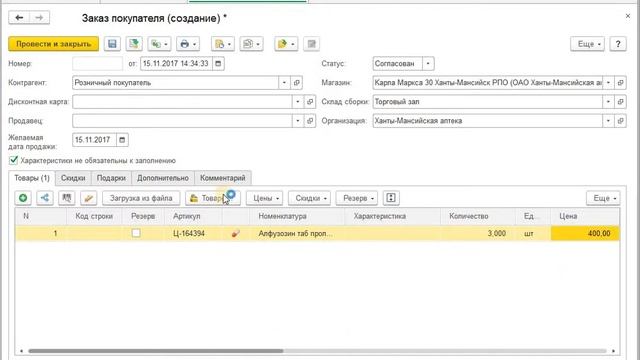Expand the Статус dropdown showing Согласован
Image resolution: width=640 pixels, height=360 pixels.
(428, 64)
